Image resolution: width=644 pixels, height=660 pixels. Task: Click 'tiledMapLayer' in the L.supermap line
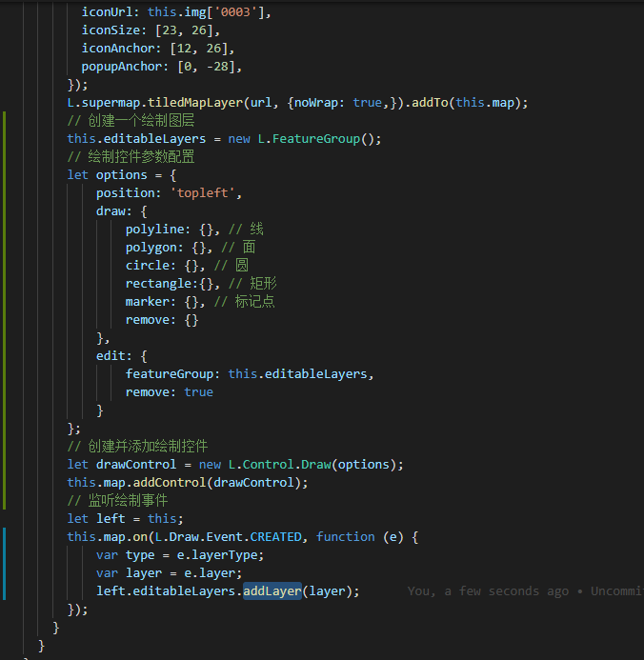point(195,103)
